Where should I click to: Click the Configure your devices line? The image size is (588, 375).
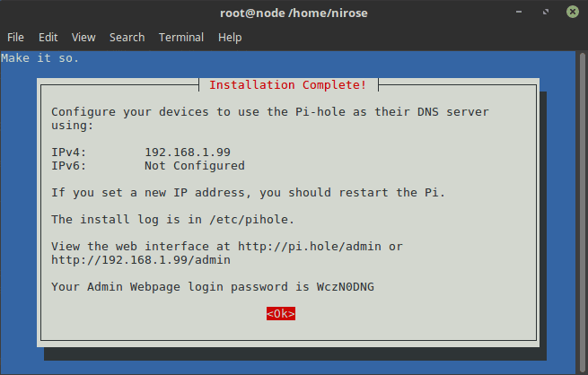pos(270,112)
